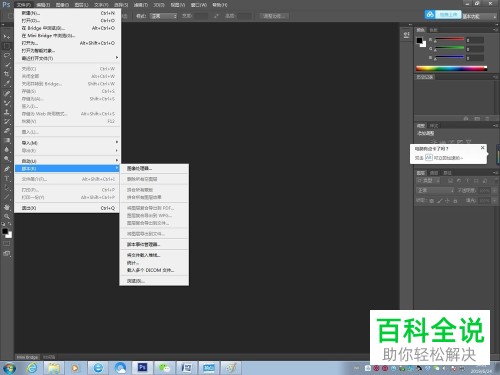Adjust the red R color slider

pyautogui.click(x=449, y=40)
